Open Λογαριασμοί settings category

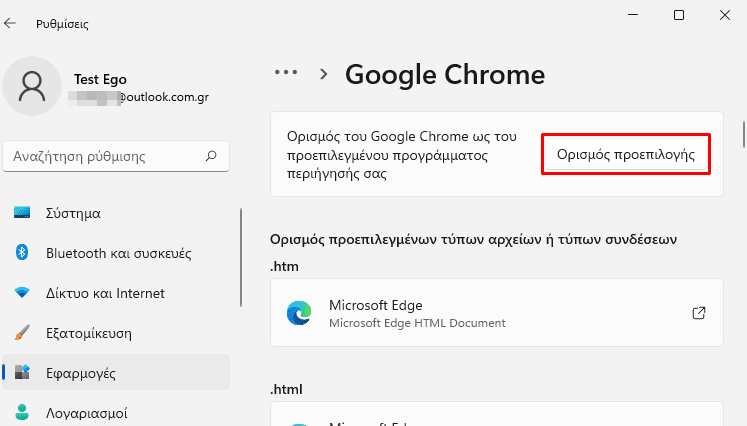click(116, 413)
